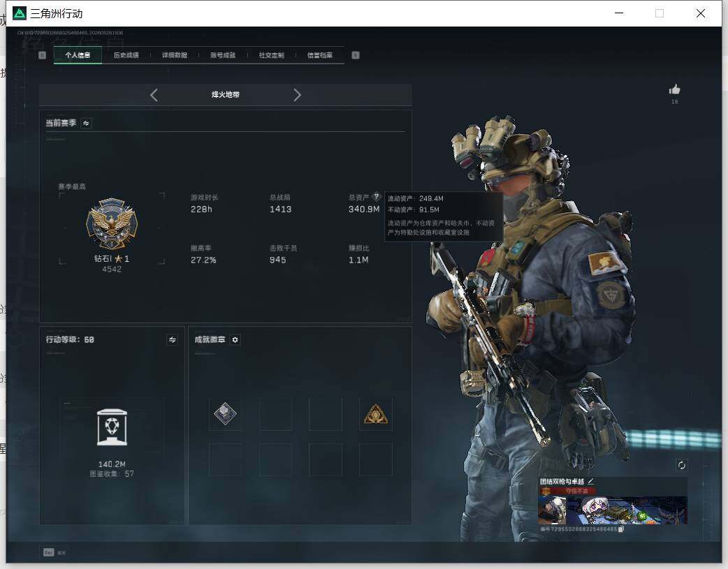Select the empty second badge slot in top row
Image resolution: width=728 pixels, height=569 pixels.
(276, 414)
